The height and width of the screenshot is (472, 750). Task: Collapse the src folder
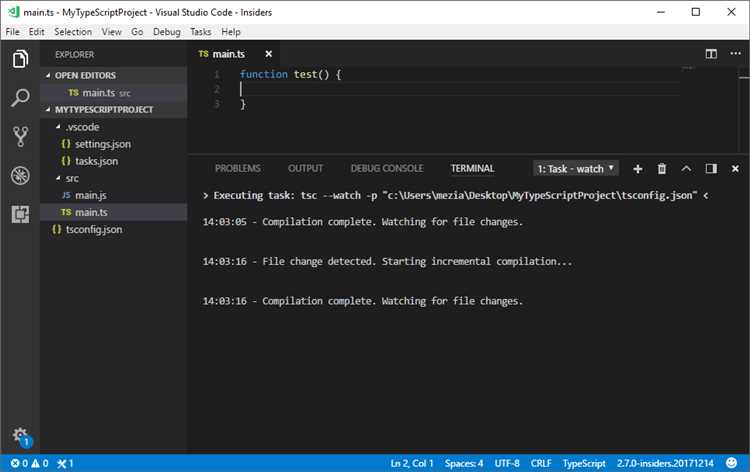(x=67, y=178)
